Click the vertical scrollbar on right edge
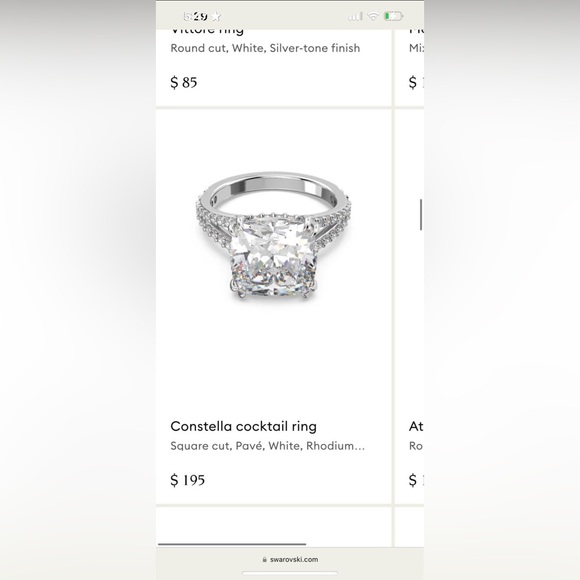The width and height of the screenshot is (580, 580). (x=421, y=215)
